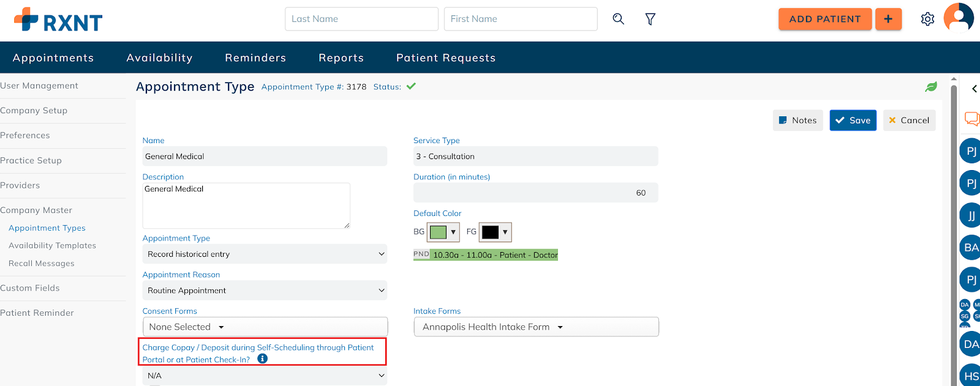Switch to the Availability tab
This screenshot has width=980, height=386.
click(159, 58)
